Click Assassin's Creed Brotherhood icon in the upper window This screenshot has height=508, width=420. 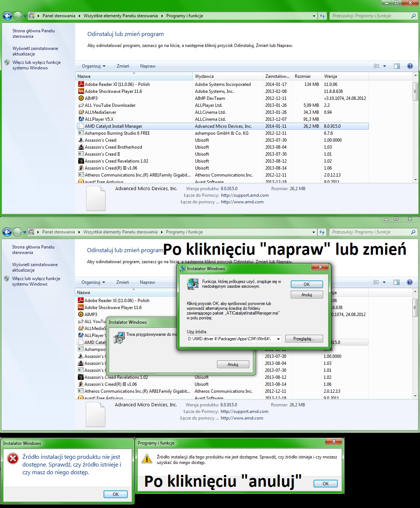81,147
